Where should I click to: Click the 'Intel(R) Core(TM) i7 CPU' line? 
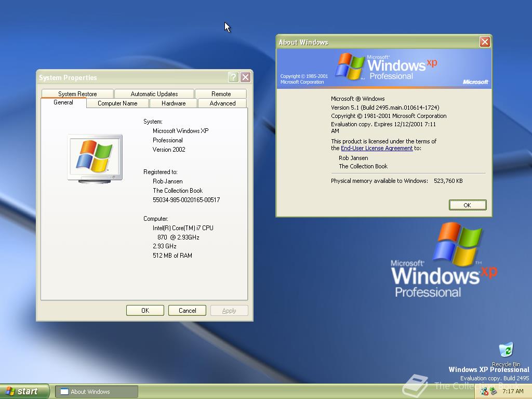click(x=183, y=228)
